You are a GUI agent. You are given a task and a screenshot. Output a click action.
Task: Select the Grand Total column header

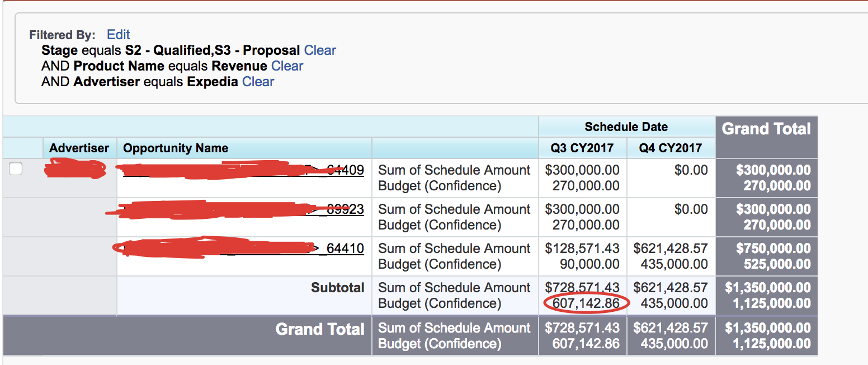(766, 128)
